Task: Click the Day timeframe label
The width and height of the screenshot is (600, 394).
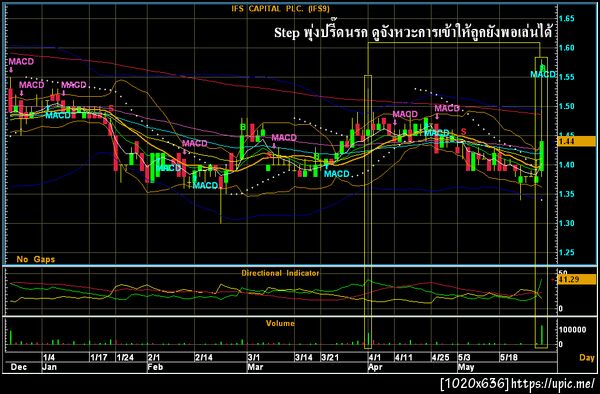Action: coord(587,358)
